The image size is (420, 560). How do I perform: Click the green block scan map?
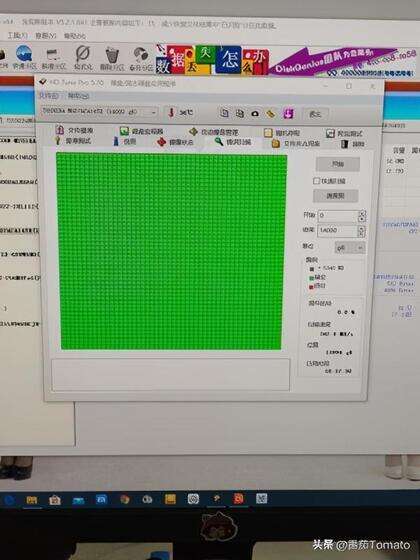[171, 251]
